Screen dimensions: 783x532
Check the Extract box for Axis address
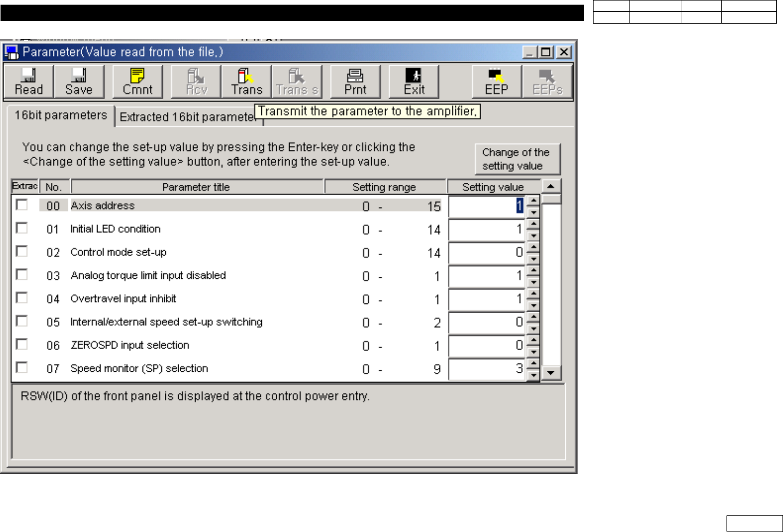[x=22, y=205]
